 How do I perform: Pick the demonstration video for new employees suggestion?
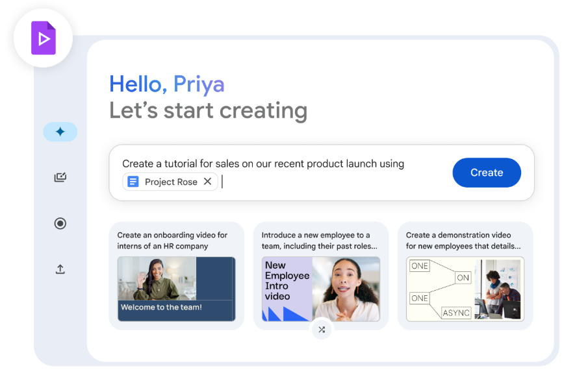click(463, 240)
